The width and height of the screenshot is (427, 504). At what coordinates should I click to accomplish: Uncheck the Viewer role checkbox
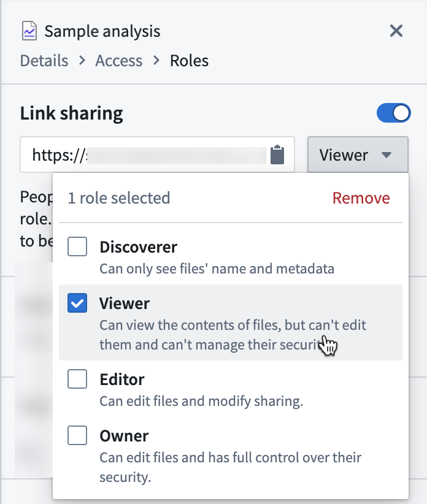click(x=77, y=303)
